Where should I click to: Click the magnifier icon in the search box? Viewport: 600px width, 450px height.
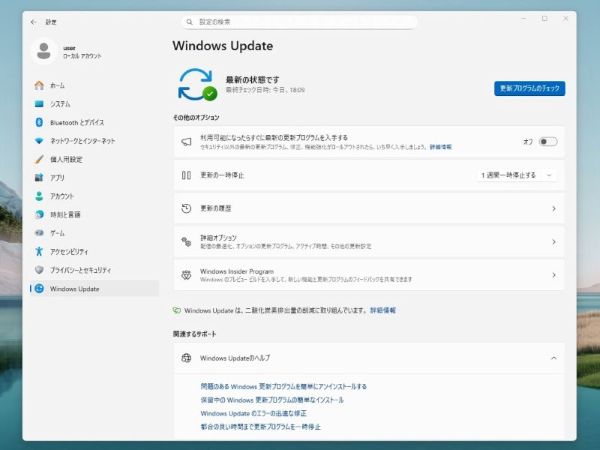pos(189,22)
